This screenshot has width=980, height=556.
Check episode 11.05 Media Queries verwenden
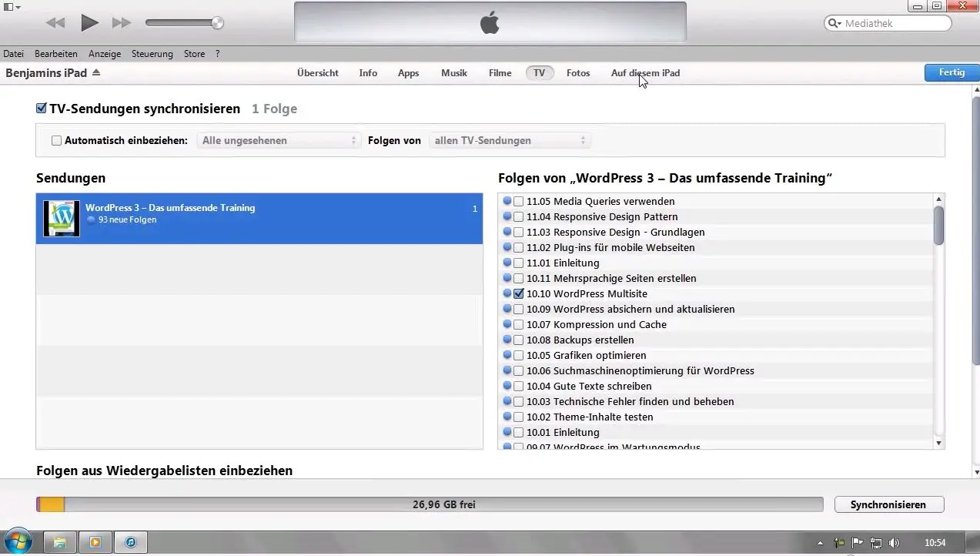click(x=518, y=202)
